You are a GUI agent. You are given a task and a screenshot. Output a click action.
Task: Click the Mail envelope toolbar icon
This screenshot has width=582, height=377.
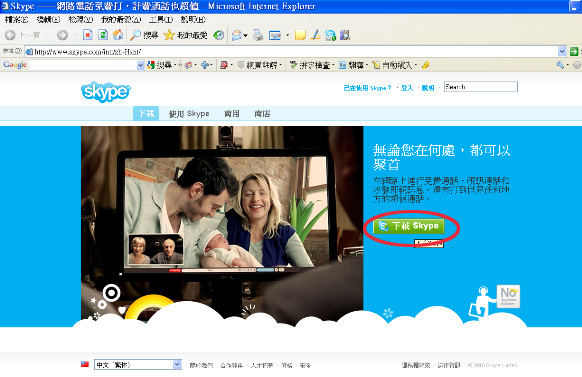[x=237, y=35]
